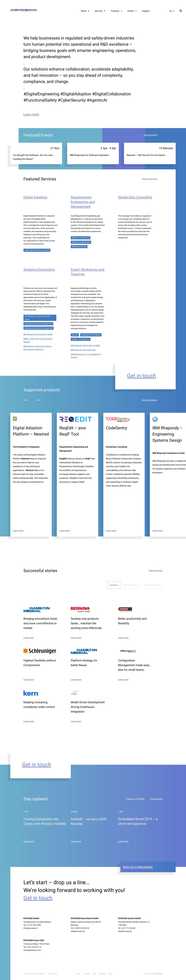Click the Serenity tag
This screenshot has height=980, width=186.
(x=75, y=335)
